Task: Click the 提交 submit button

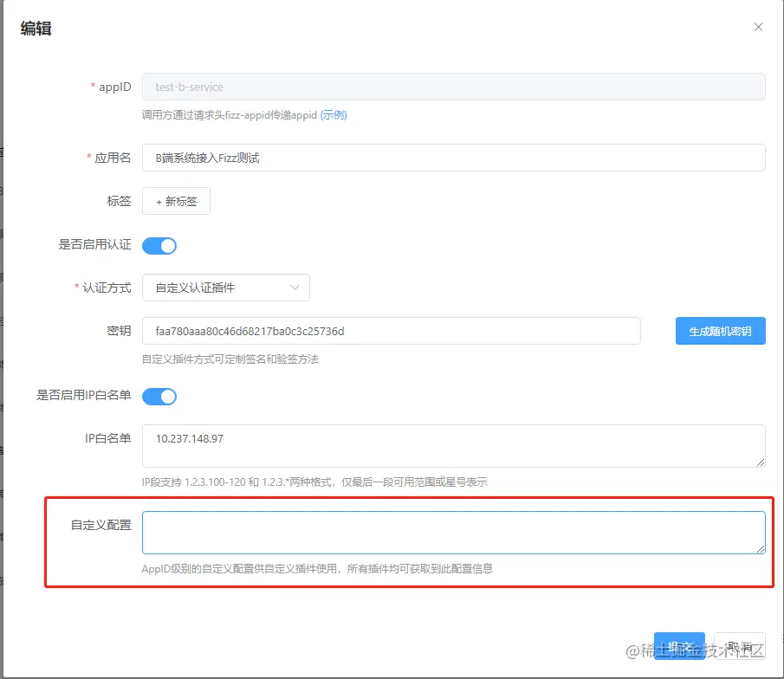Action: pos(680,645)
